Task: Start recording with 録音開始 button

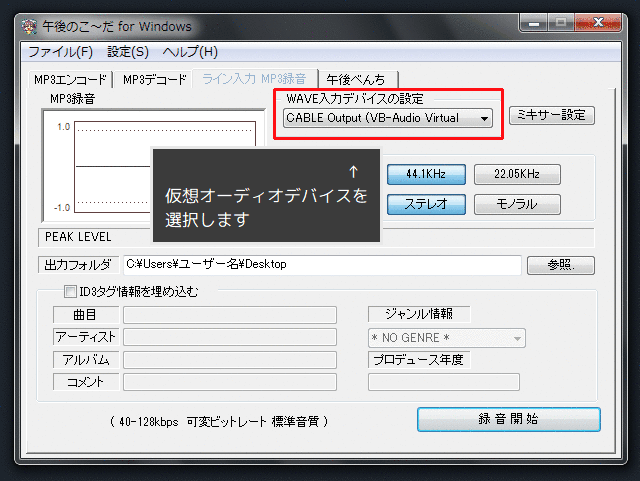Action: pyautogui.click(x=508, y=418)
